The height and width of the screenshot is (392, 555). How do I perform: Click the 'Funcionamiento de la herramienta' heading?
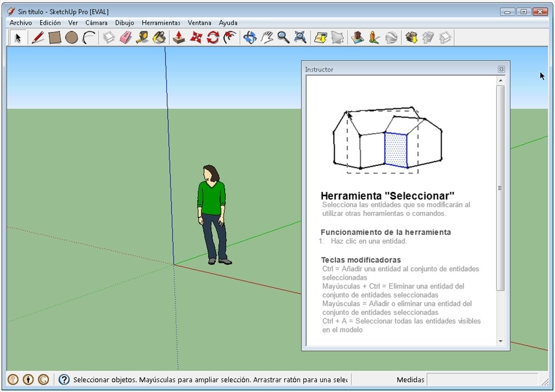386,232
